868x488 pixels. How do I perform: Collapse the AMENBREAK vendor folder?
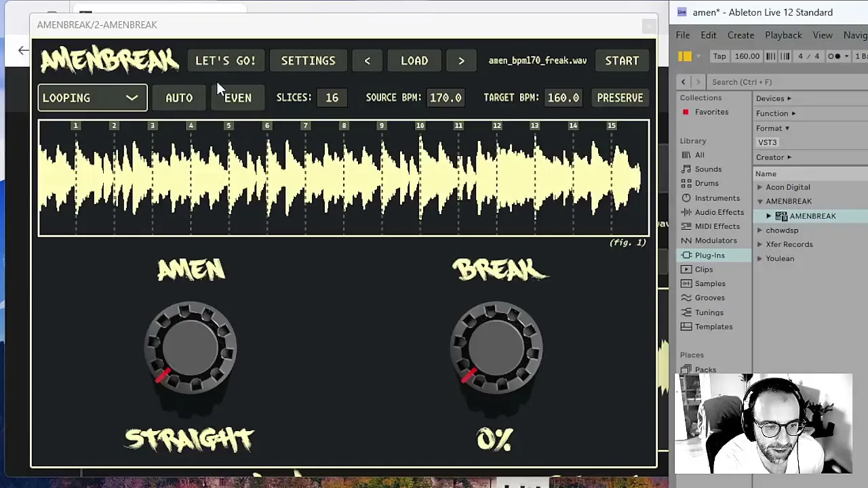pyautogui.click(x=760, y=201)
